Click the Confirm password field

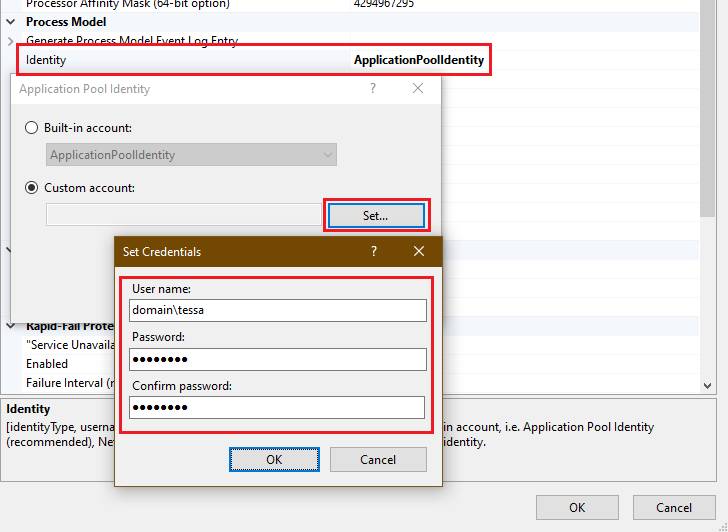[277, 407]
